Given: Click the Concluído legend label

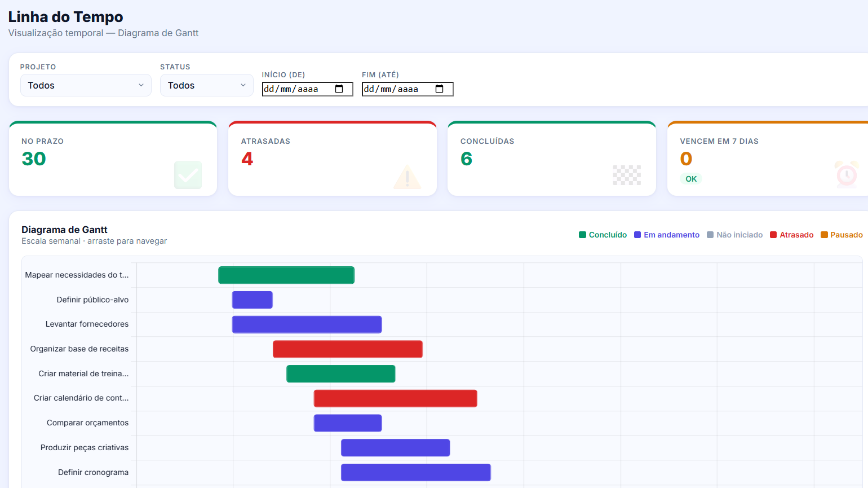Looking at the screenshot, I should pyautogui.click(x=608, y=235).
